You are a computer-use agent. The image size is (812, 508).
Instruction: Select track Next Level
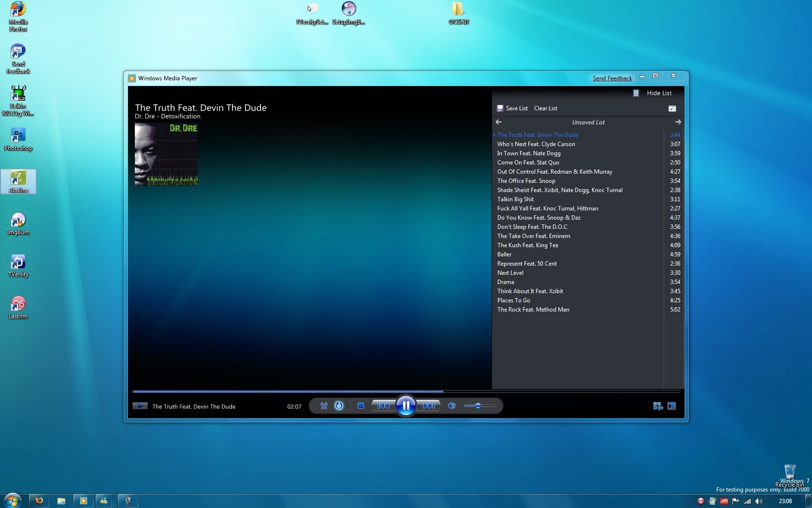pos(588,273)
